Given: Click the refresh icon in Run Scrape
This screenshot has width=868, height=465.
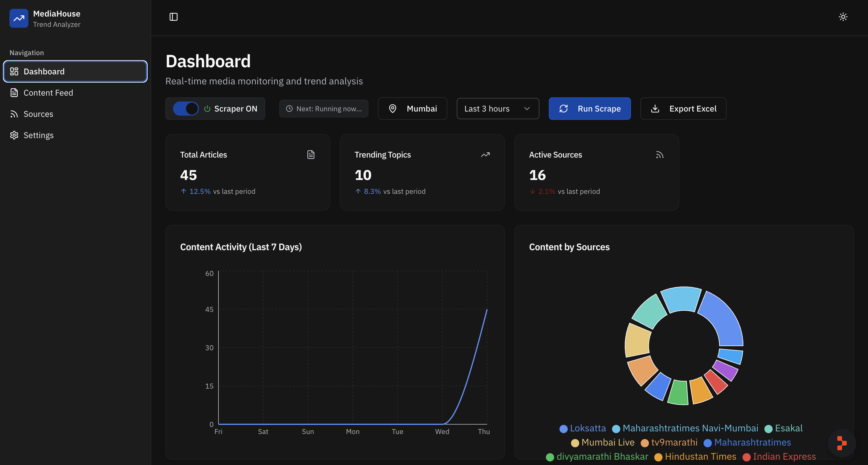Looking at the screenshot, I should (x=564, y=109).
